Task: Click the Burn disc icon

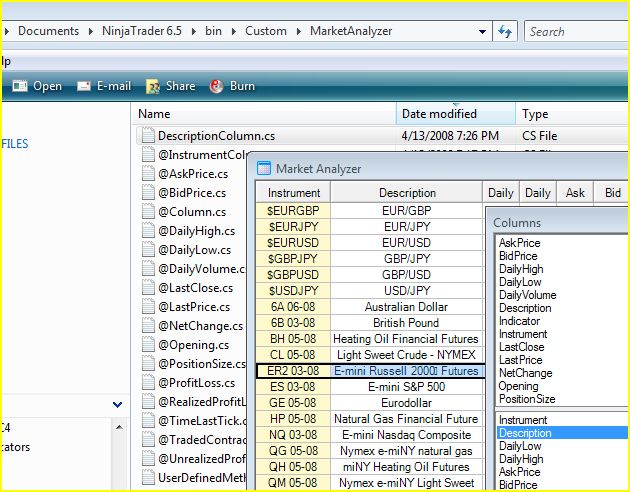Action: [x=216, y=86]
